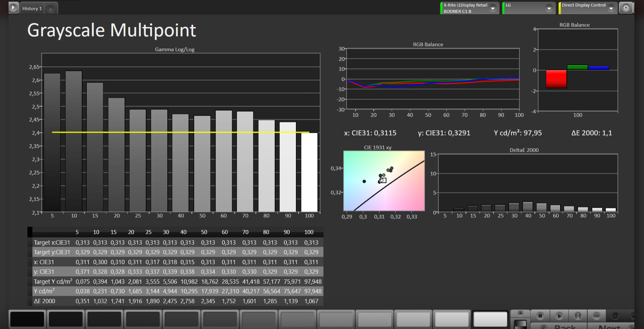Screen dimensions: 644x329
Task: Click the Gamma Log/Log chart title
Action: coord(174,49)
